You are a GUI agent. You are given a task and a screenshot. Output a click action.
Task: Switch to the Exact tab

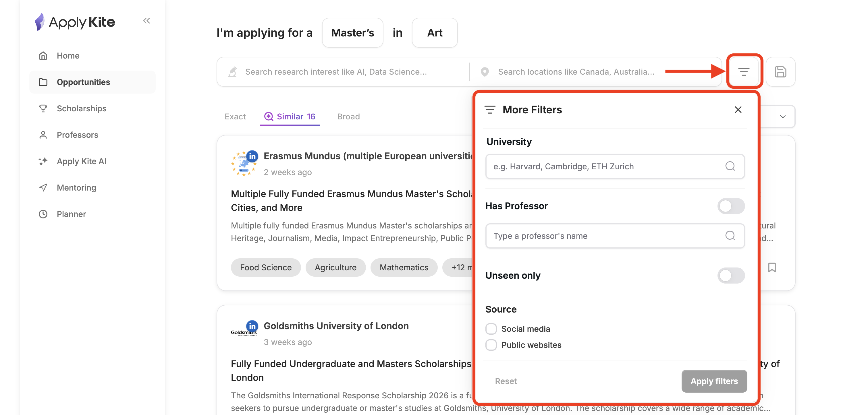235,117
